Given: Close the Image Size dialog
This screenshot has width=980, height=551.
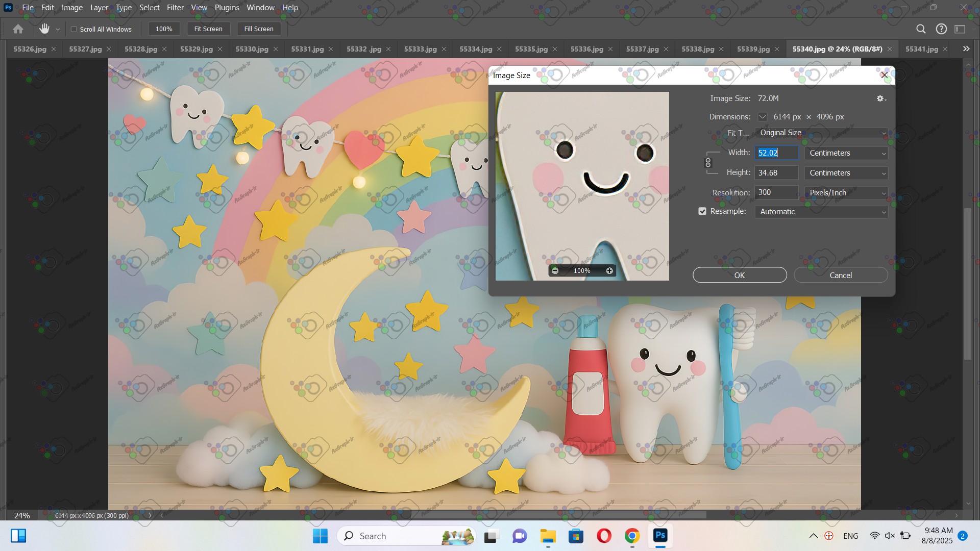Looking at the screenshot, I should [x=885, y=75].
